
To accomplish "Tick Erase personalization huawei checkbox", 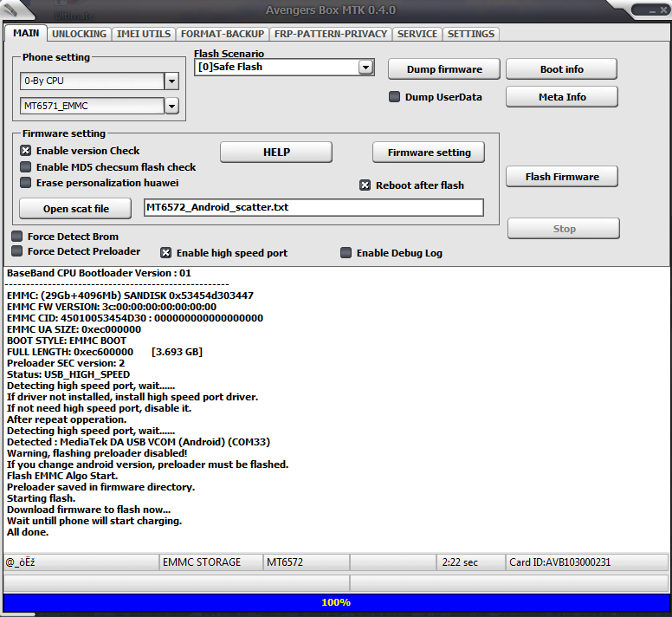I will tap(26, 183).
